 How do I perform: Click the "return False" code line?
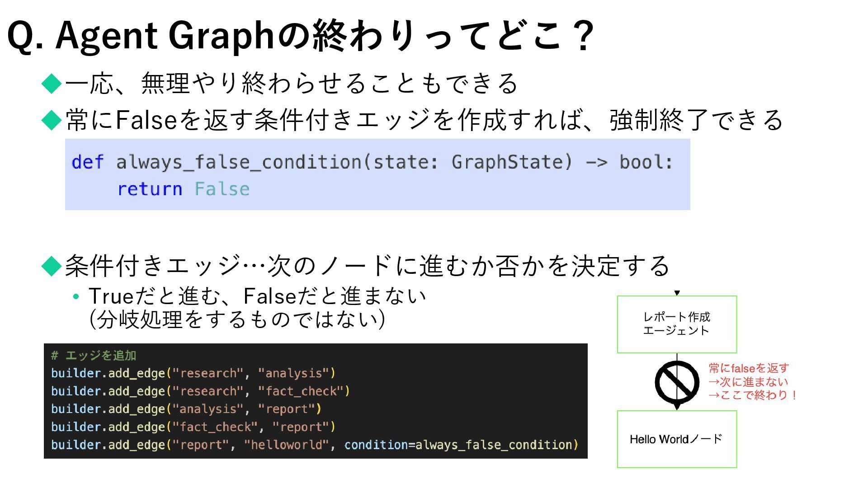pos(184,189)
